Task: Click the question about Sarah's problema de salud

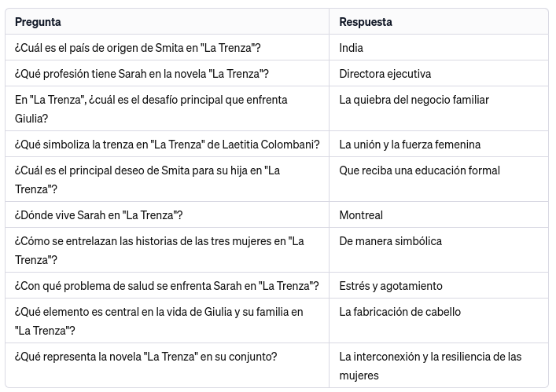Action: click(x=167, y=286)
